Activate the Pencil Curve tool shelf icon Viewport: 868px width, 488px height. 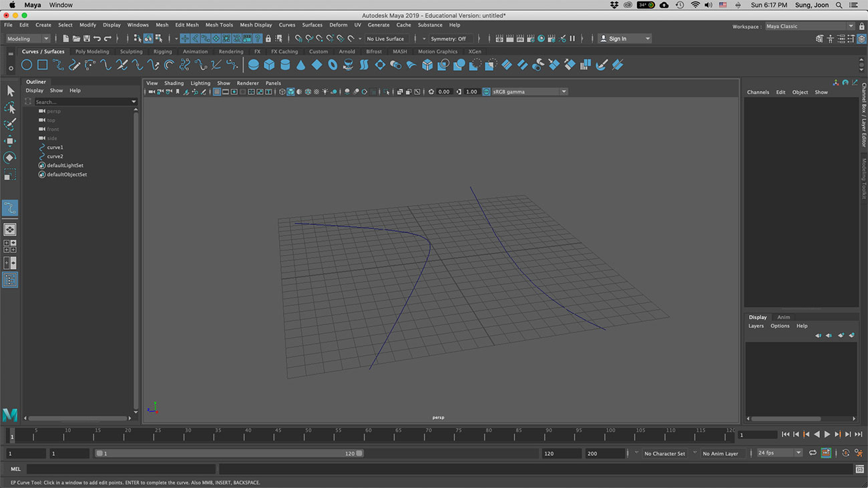click(x=74, y=65)
